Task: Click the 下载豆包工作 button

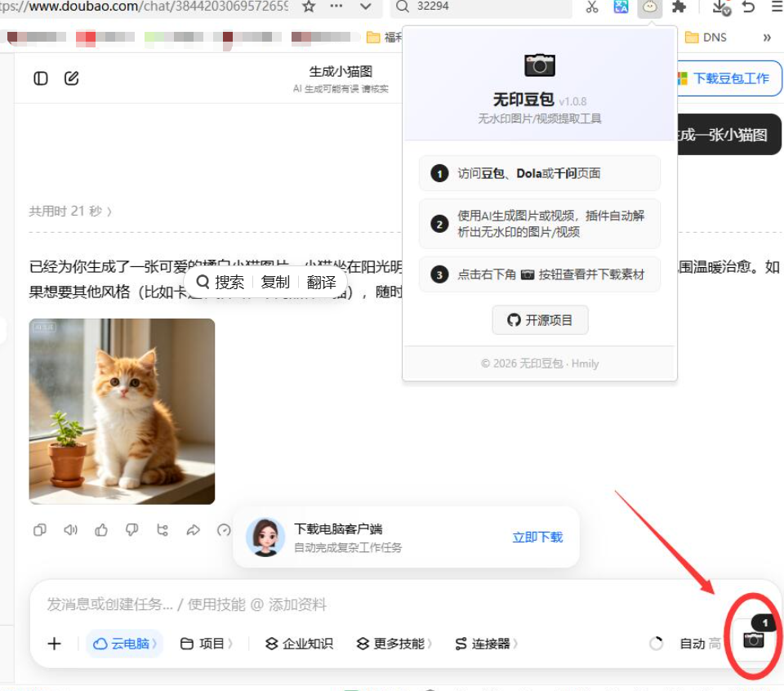Action: [729, 78]
